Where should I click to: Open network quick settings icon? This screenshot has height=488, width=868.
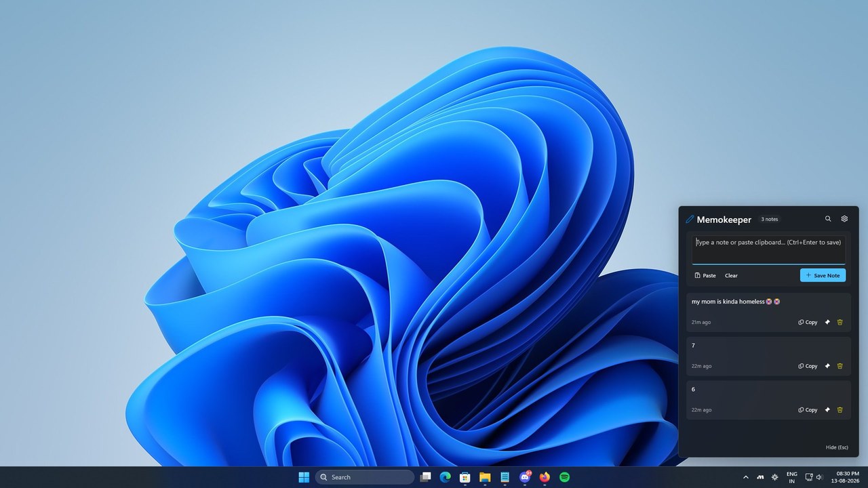(809, 477)
